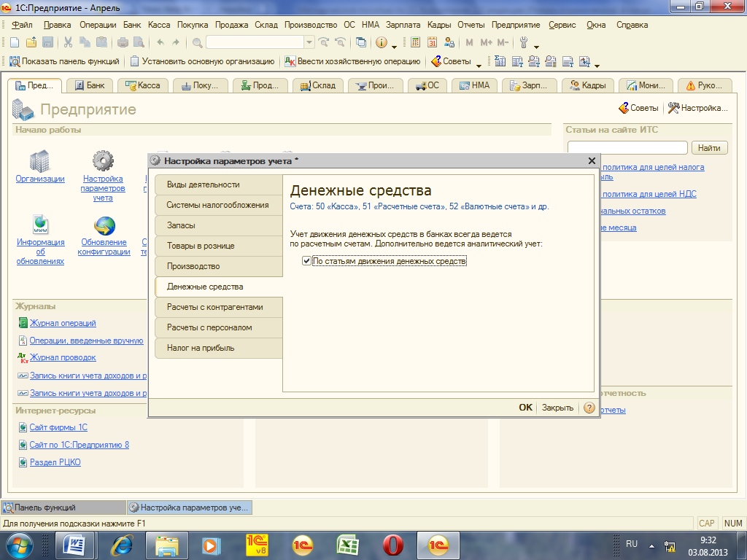
Task: Click the Undo arrow toolbar icon
Action: (x=160, y=42)
